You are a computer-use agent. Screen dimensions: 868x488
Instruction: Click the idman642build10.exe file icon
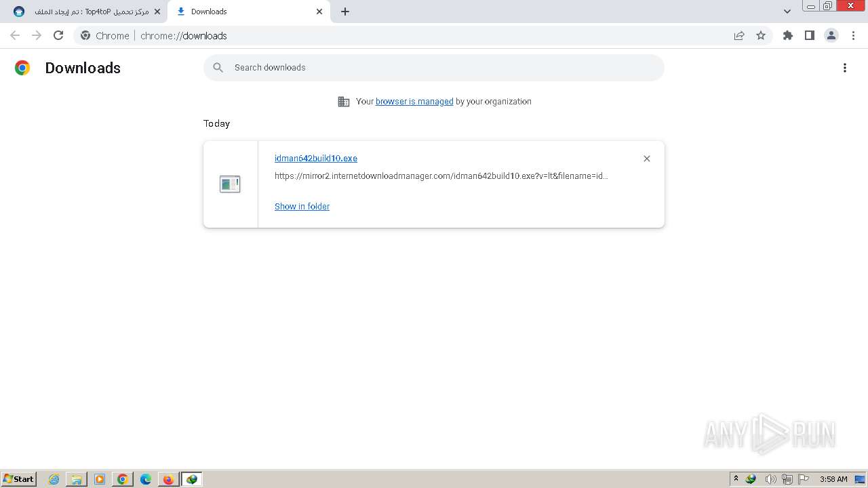click(x=230, y=184)
